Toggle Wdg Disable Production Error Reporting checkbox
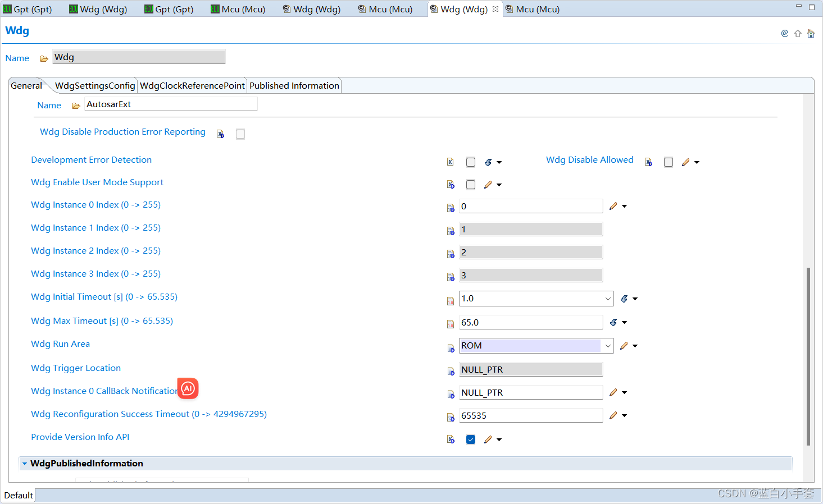823x504 pixels. click(x=240, y=134)
